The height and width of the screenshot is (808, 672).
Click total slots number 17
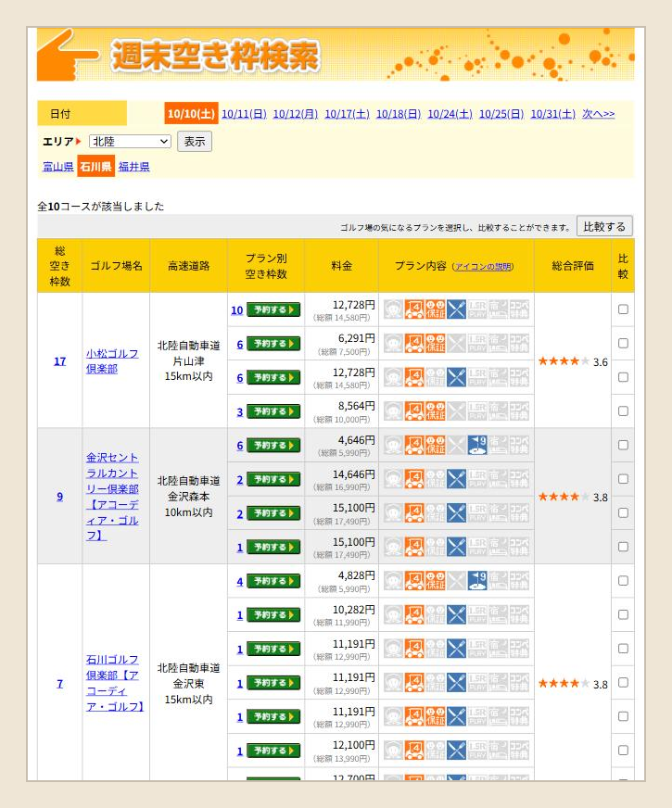[x=59, y=361]
